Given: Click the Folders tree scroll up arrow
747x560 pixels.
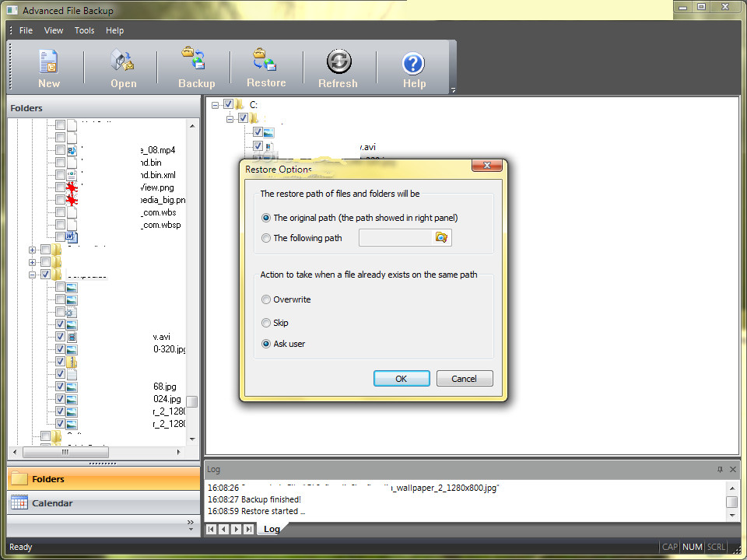Looking at the screenshot, I should pyautogui.click(x=192, y=126).
